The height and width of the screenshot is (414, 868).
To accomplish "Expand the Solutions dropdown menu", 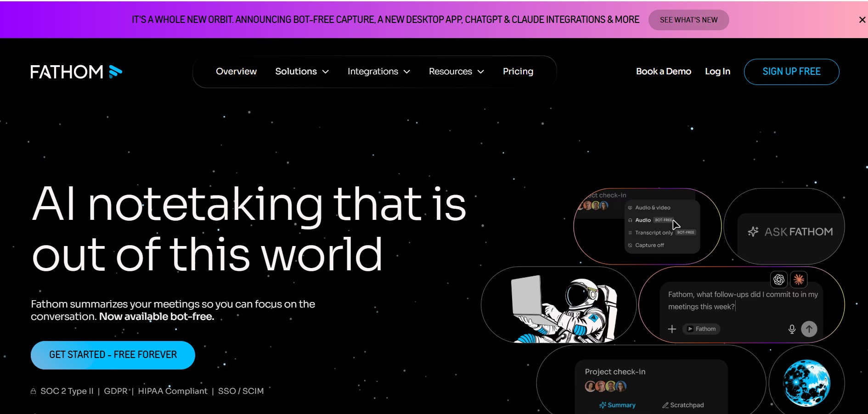I will pos(302,72).
